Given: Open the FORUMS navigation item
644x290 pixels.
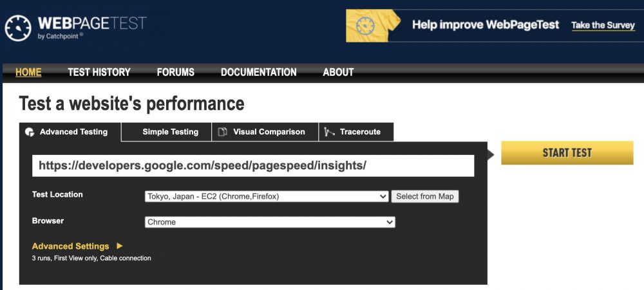Looking at the screenshot, I should coord(175,72).
